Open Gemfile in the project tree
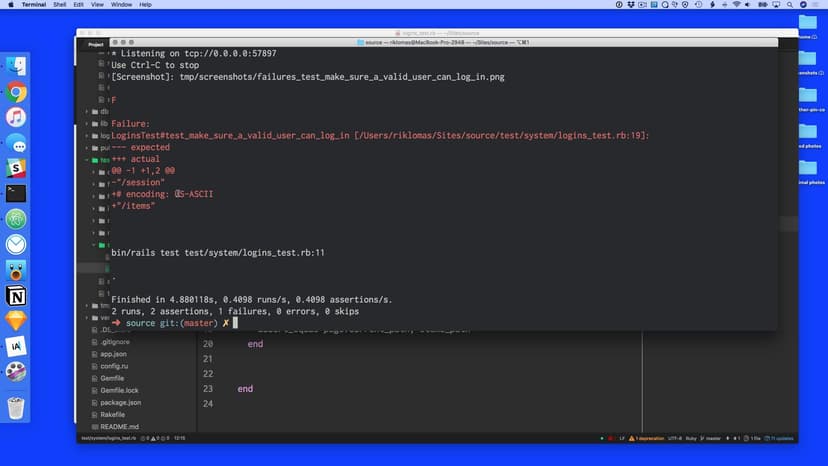The width and height of the screenshot is (828, 466). click(x=113, y=378)
